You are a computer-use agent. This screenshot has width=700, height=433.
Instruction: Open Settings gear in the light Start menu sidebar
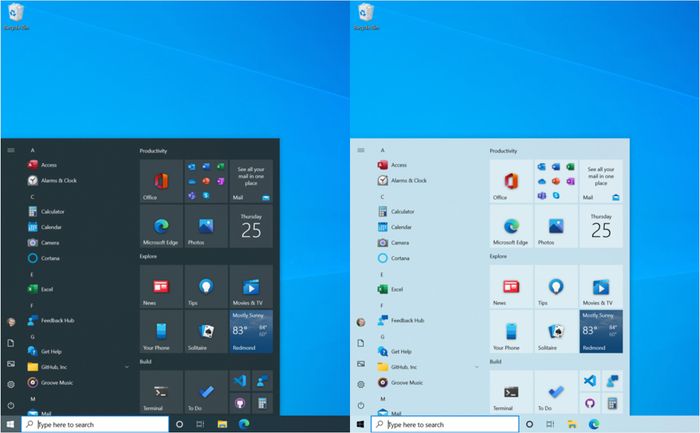pos(360,384)
